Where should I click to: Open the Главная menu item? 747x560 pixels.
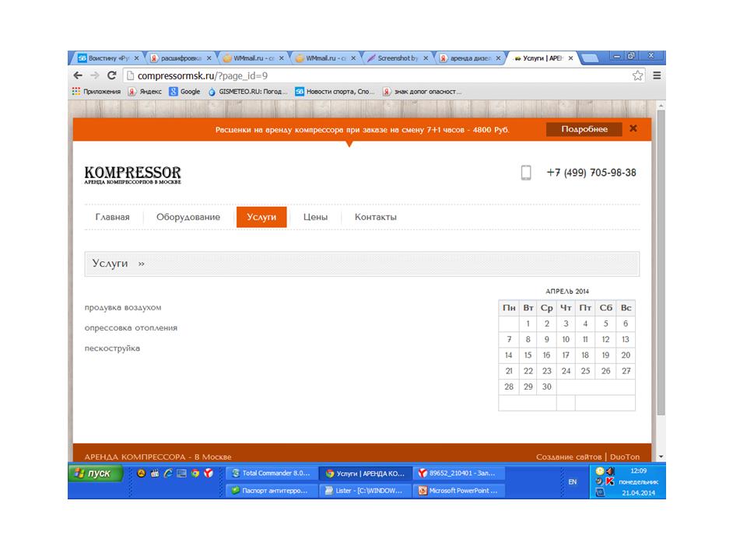pos(112,217)
